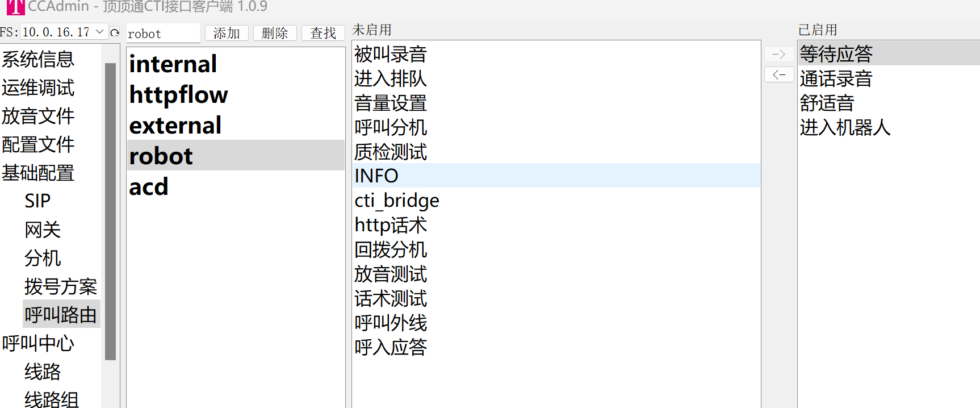Click the 添加 button
The height and width of the screenshot is (408, 980).
[227, 33]
